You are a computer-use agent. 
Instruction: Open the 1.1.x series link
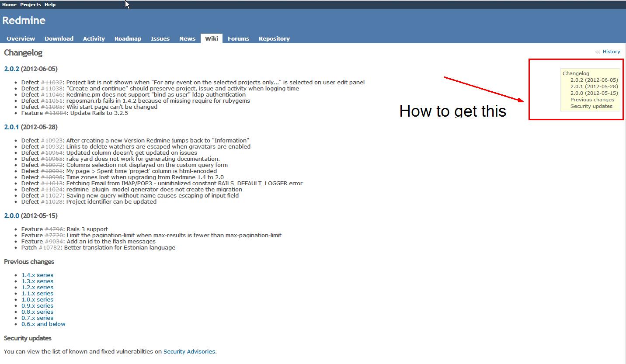click(x=37, y=293)
